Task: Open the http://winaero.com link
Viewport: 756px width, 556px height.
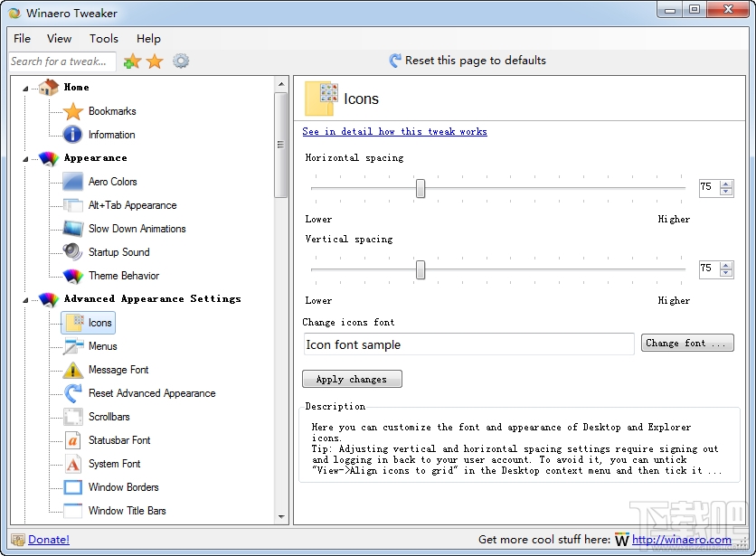Action: click(681, 540)
